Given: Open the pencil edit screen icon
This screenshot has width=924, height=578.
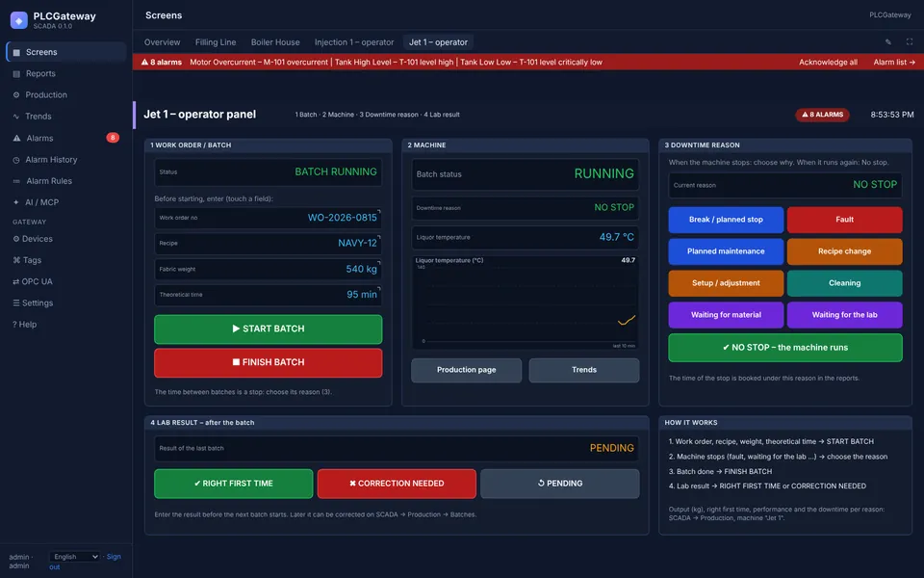Looking at the screenshot, I should click(888, 41).
